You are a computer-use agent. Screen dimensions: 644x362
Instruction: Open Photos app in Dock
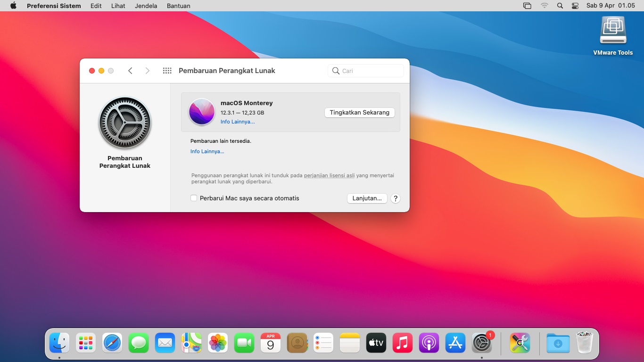point(218,343)
